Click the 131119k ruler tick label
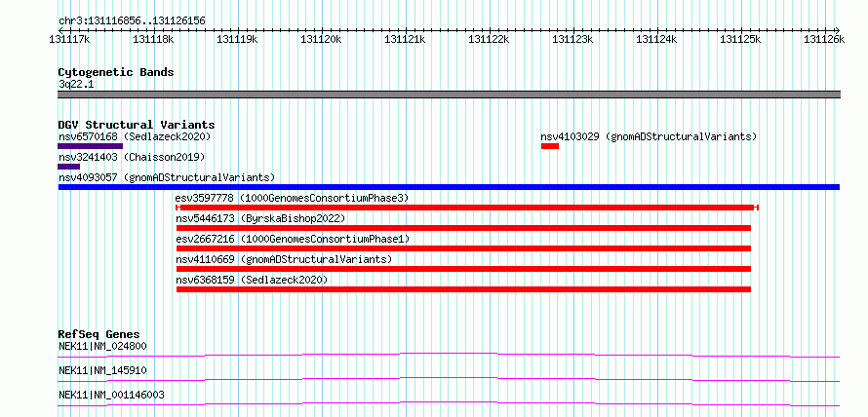This screenshot has width=868, height=417. click(x=238, y=39)
